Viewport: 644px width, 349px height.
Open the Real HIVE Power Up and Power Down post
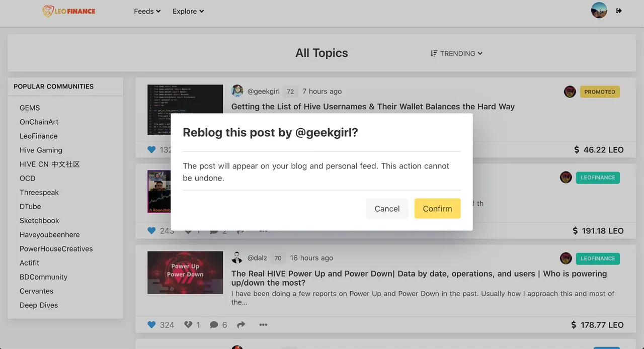[419, 278]
